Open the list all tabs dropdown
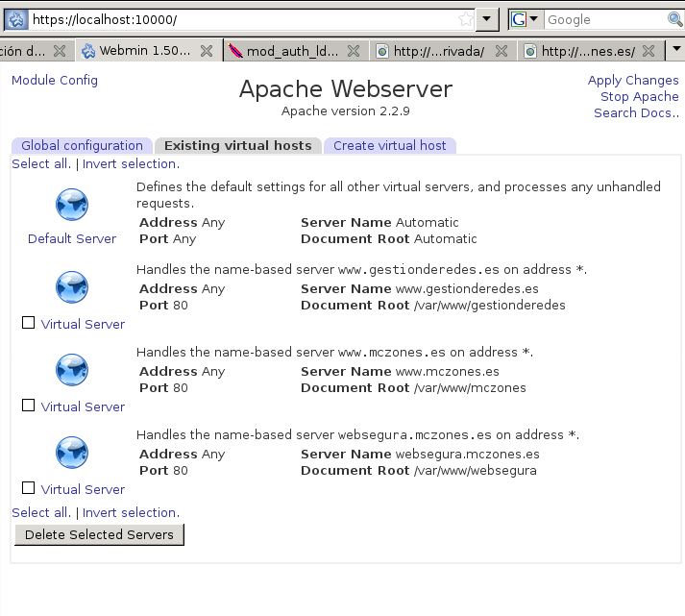 [676, 49]
